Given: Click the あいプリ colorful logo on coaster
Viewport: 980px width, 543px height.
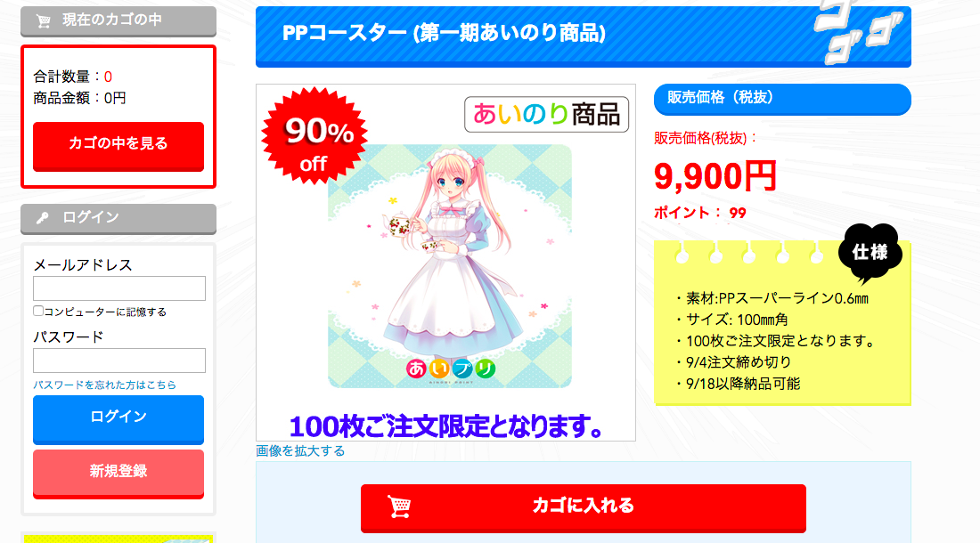Looking at the screenshot, I should pos(451,369).
